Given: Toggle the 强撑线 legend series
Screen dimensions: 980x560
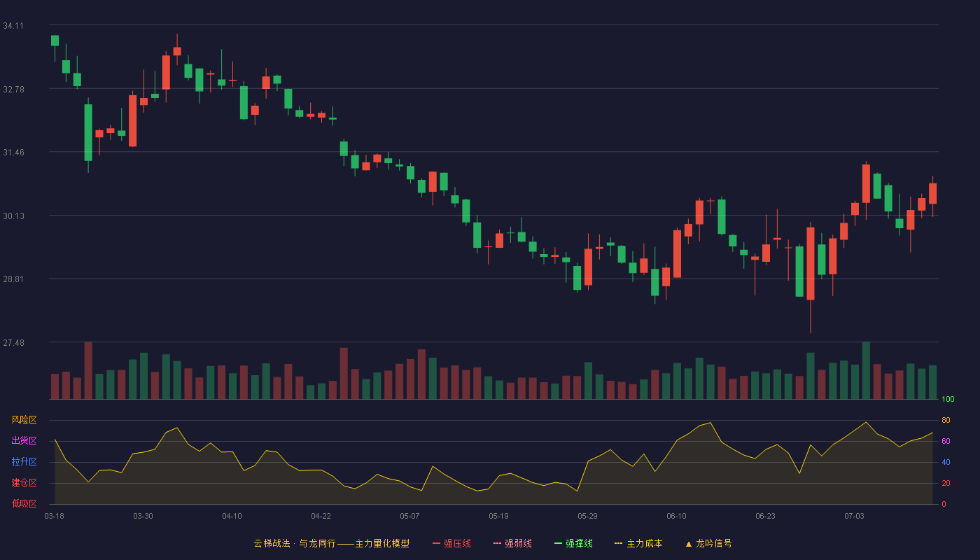Looking at the screenshot, I should coord(573,543).
